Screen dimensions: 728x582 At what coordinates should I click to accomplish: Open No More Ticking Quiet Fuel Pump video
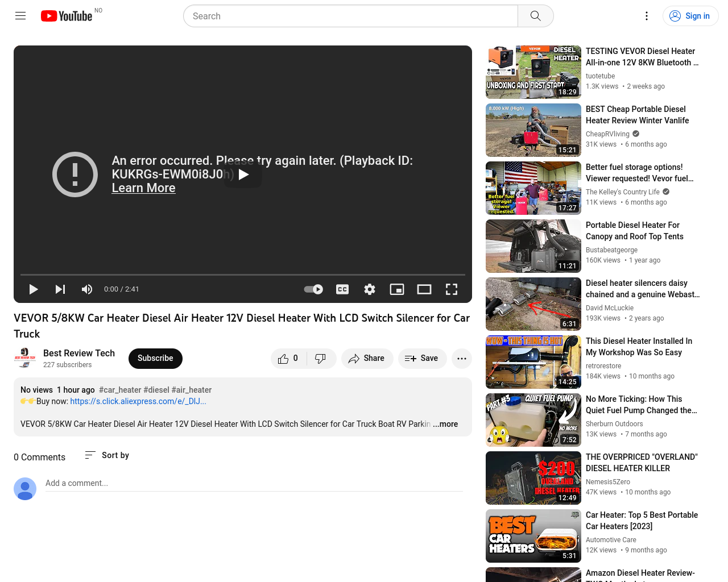(642, 405)
